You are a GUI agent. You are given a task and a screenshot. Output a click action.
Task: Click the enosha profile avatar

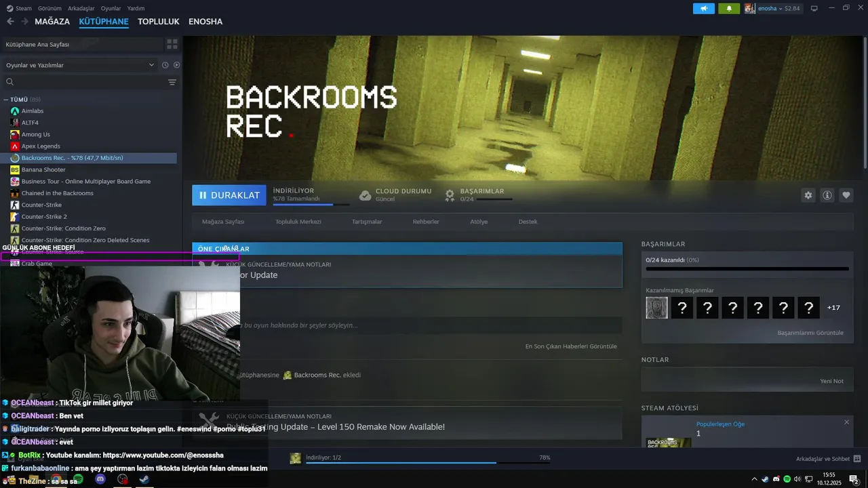[749, 8]
